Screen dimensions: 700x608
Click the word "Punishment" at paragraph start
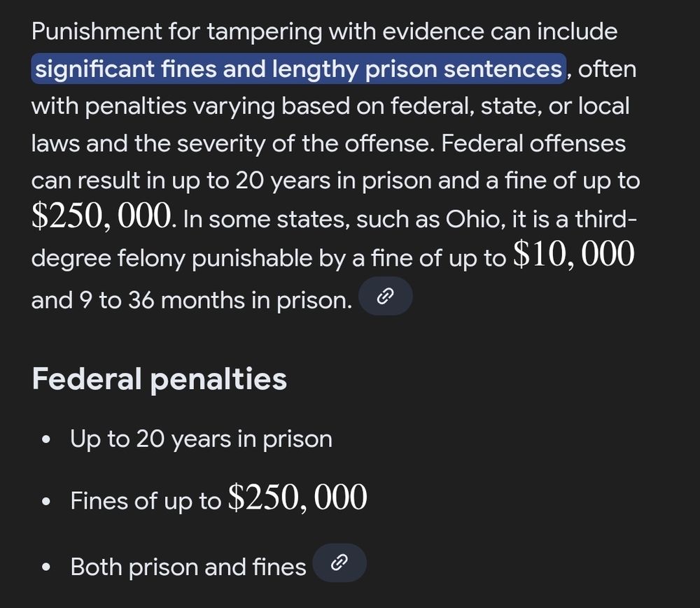(x=97, y=31)
